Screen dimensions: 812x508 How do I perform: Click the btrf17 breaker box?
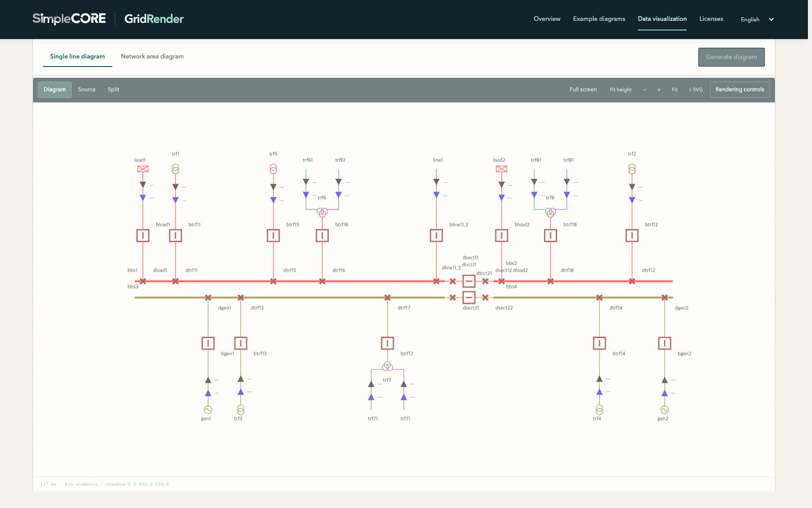coord(387,343)
